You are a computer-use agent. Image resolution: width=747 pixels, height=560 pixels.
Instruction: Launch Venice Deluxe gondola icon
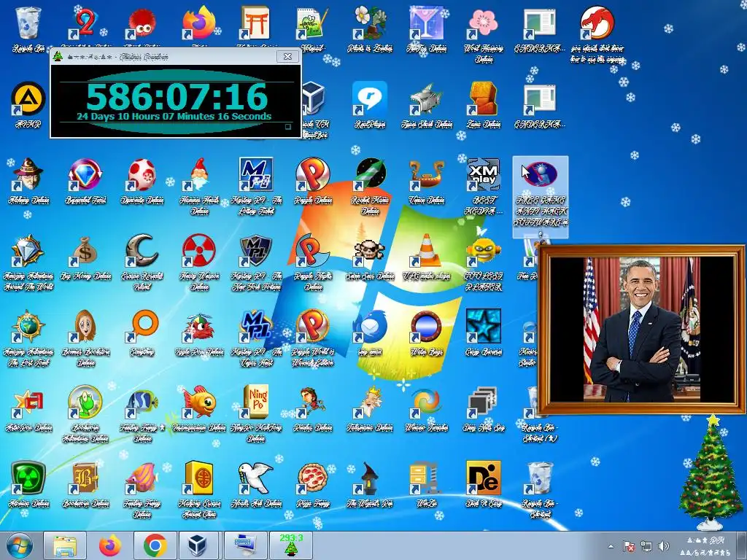pos(427,175)
